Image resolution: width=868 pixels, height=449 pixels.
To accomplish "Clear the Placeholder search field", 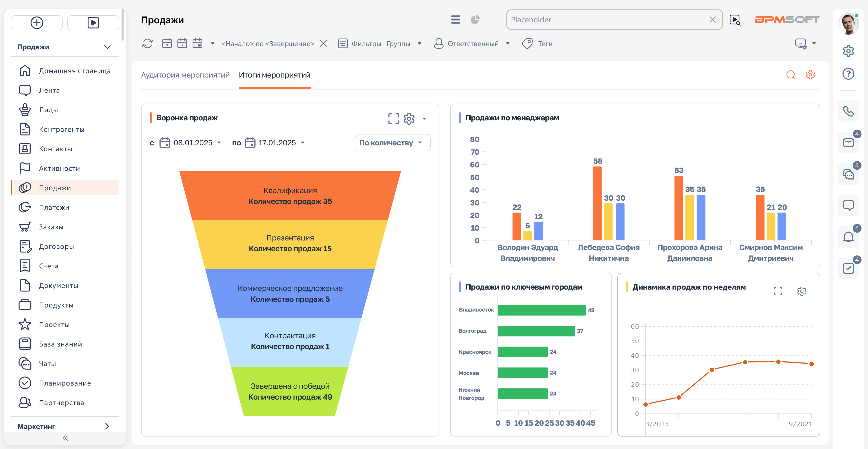I will 712,20.
